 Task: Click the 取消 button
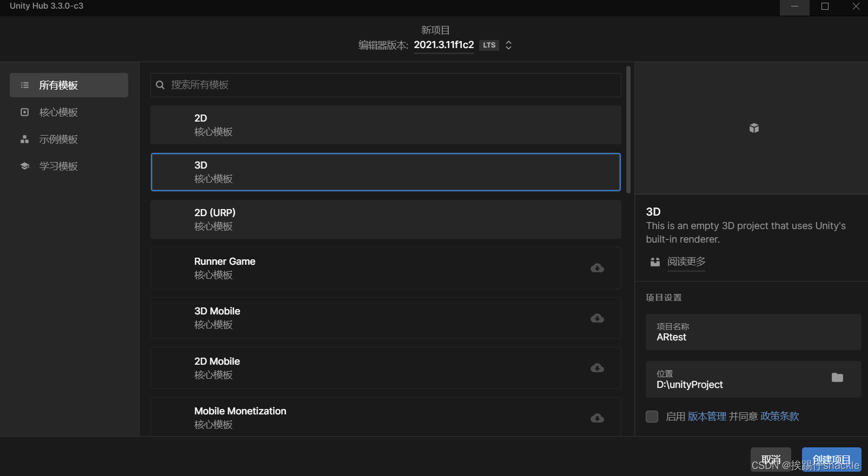pyautogui.click(x=771, y=459)
